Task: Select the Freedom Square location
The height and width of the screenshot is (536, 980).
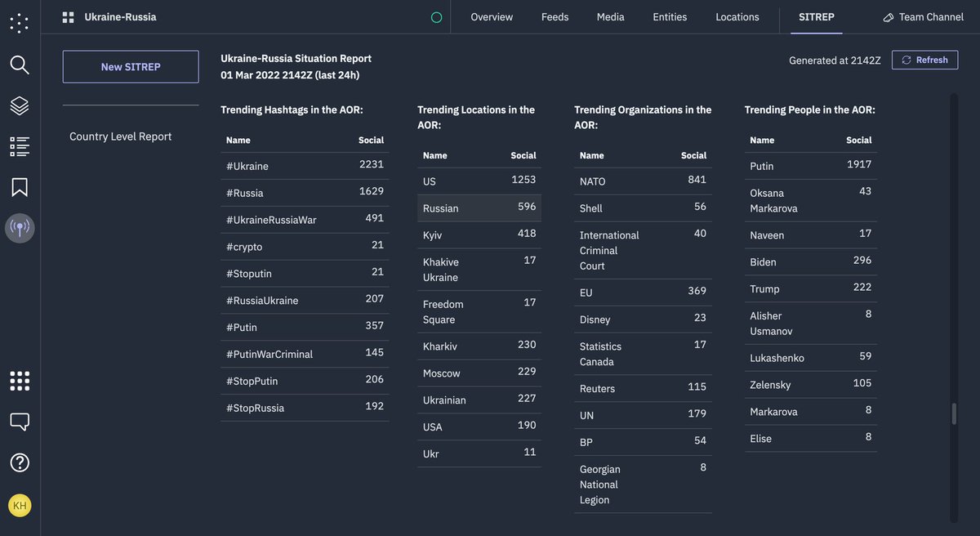Action: click(x=479, y=311)
